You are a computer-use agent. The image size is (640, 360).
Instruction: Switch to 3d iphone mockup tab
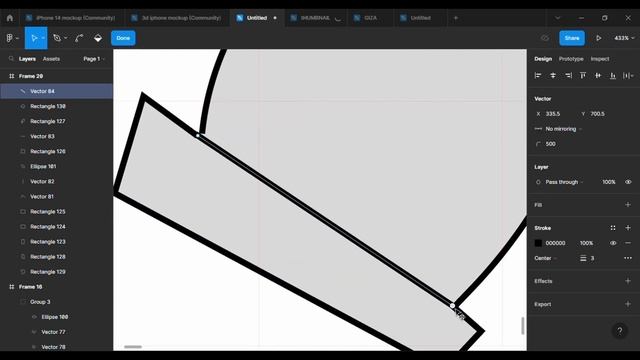(x=176, y=18)
